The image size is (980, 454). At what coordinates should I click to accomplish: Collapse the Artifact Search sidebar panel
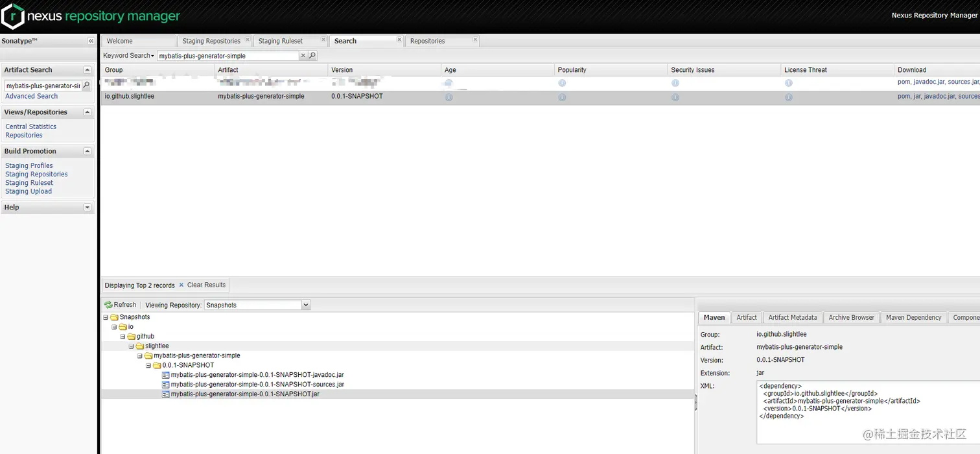click(87, 69)
